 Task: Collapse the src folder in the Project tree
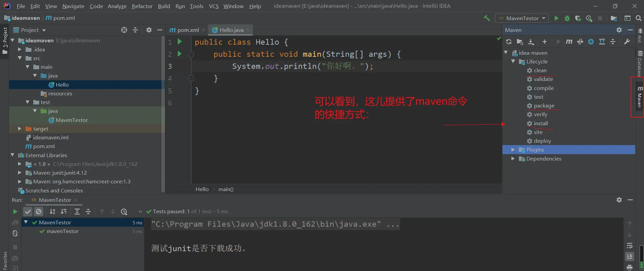point(20,58)
